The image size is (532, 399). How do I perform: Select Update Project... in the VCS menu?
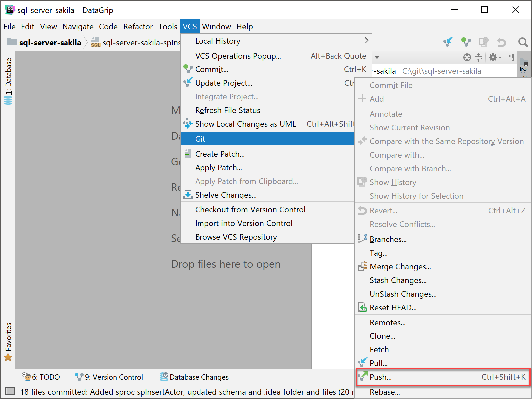[x=268, y=83]
